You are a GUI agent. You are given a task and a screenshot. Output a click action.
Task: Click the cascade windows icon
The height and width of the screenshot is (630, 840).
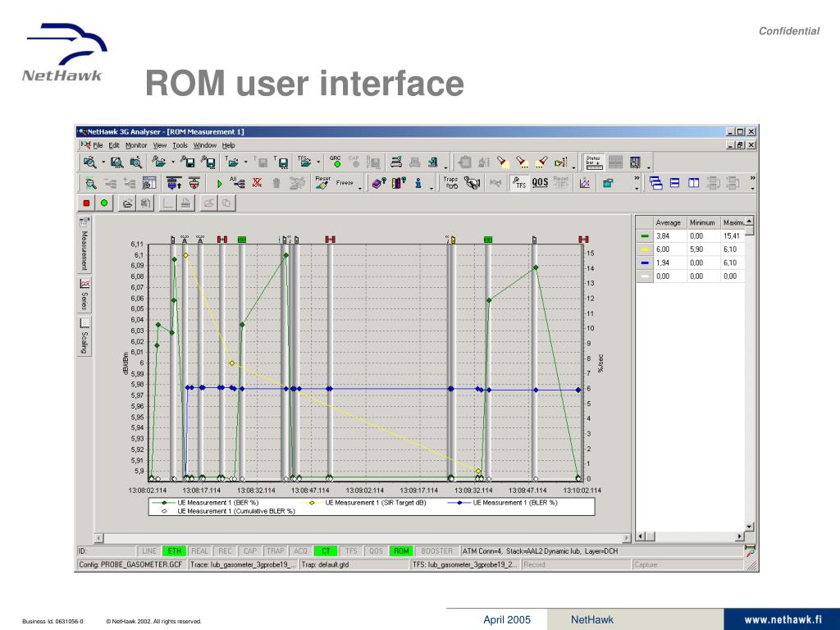coord(655,183)
